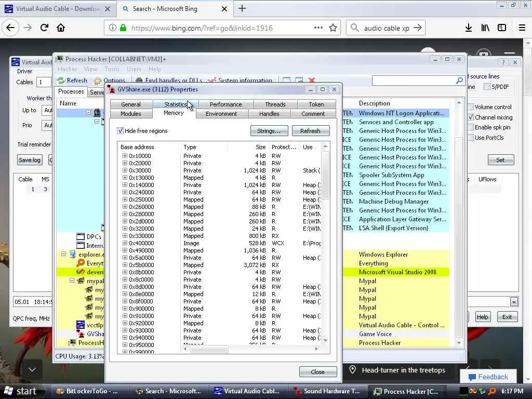
Task: Toggle Use PortCls checkbox
Action: pyautogui.click(x=471, y=137)
